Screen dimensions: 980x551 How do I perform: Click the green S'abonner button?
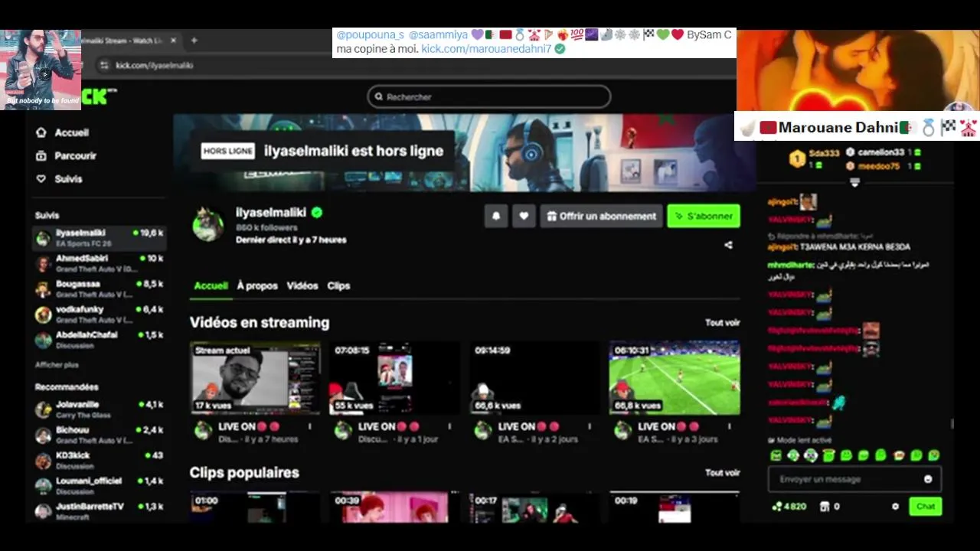point(704,216)
